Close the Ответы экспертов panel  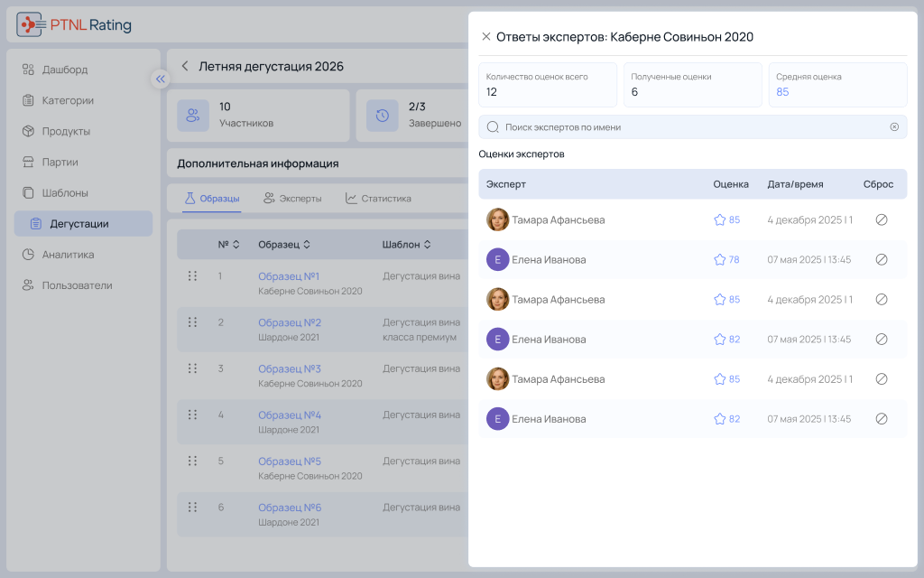(x=485, y=36)
